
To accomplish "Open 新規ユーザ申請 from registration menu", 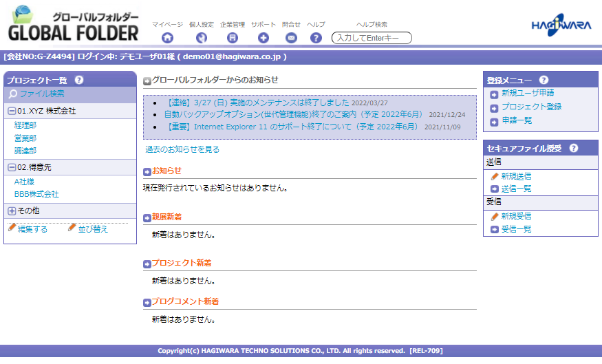I will pos(527,93).
